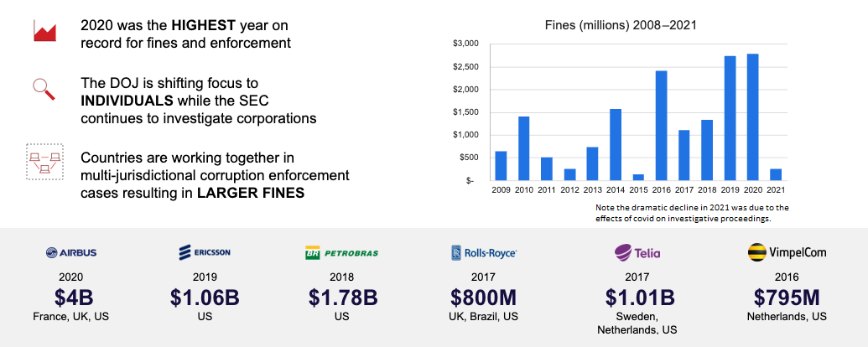Click the 2020 x-axis label
The image size is (868, 347).
(x=753, y=189)
